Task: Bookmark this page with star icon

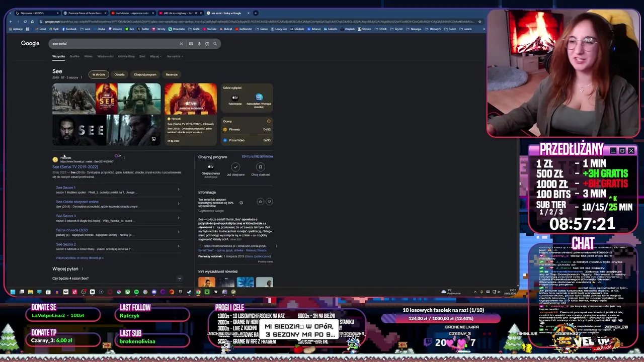Action: click(480, 22)
